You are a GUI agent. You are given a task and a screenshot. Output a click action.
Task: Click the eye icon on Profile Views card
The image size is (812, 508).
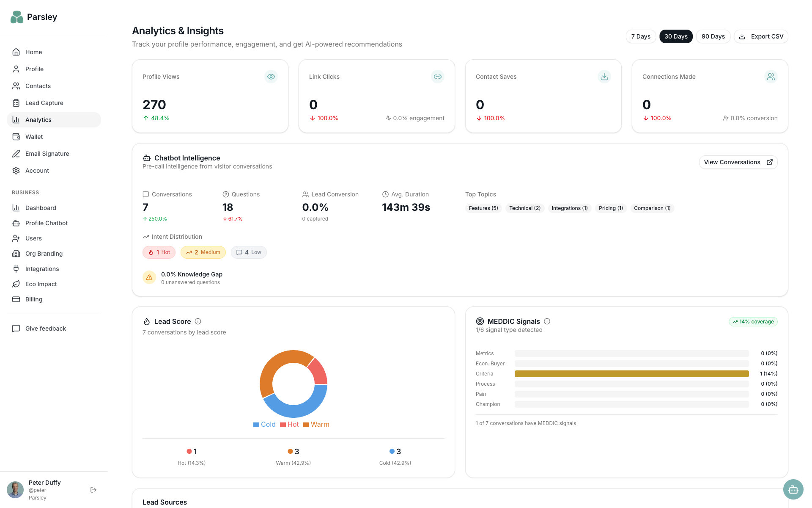tap(271, 77)
